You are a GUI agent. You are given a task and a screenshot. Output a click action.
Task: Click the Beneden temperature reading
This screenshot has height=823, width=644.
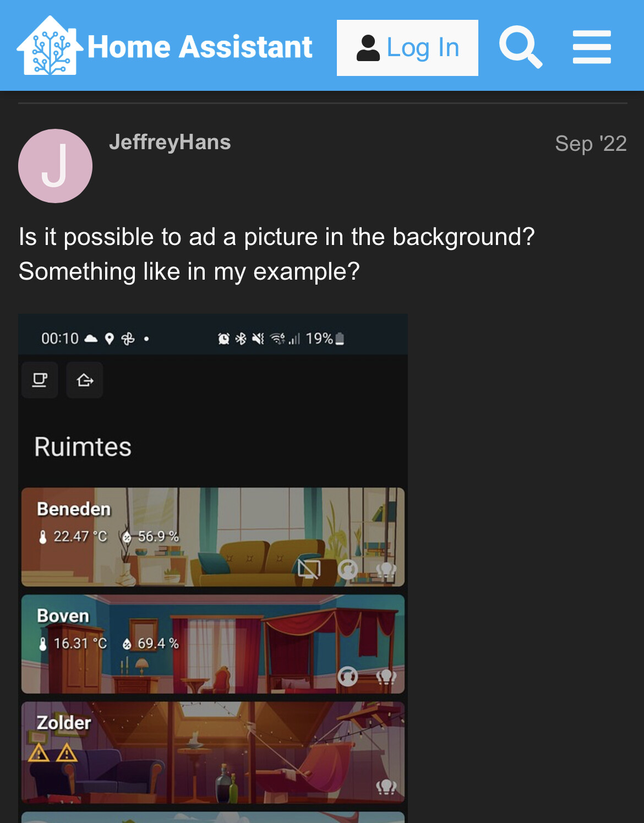point(73,536)
